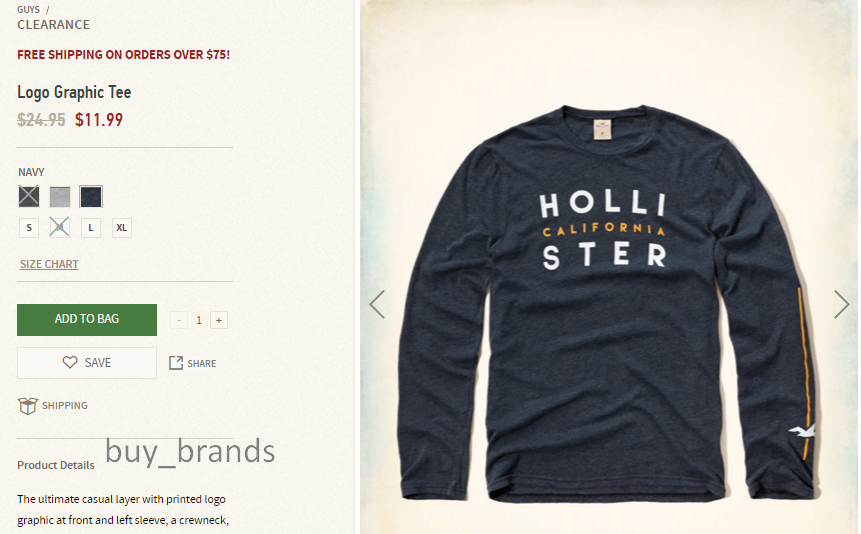Click the ADD TO BAG button
This screenshot has width=861, height=534.
click(87, 320)
